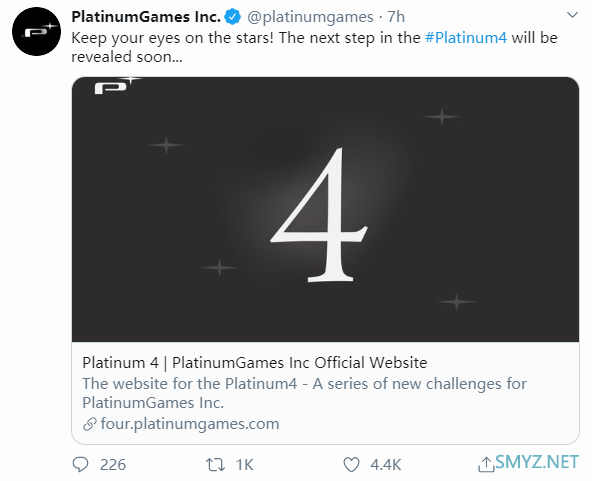Like the tweet with heart icon

click(351, 465)
